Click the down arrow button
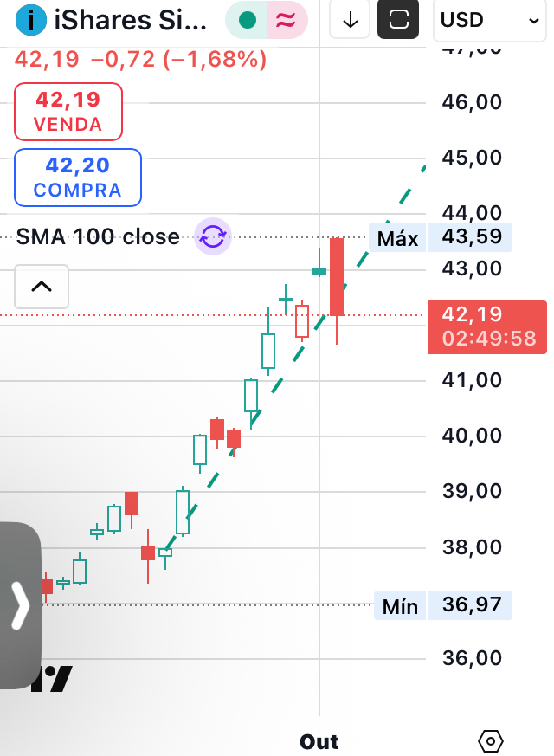 click(x=351, y=21)
